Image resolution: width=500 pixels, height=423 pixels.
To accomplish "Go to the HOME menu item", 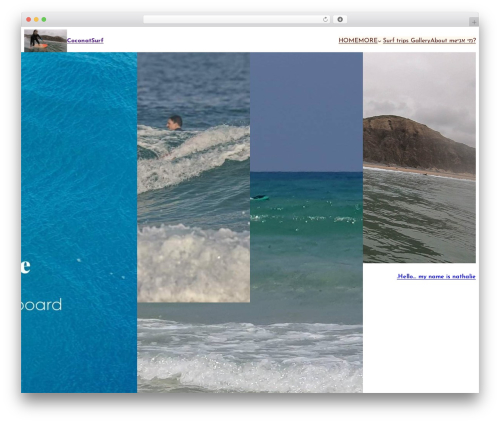I will tap(348, 41).
